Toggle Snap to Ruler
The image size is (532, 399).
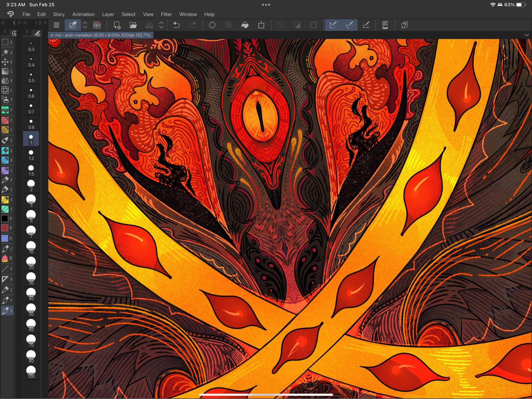click(x=333, y=25)
